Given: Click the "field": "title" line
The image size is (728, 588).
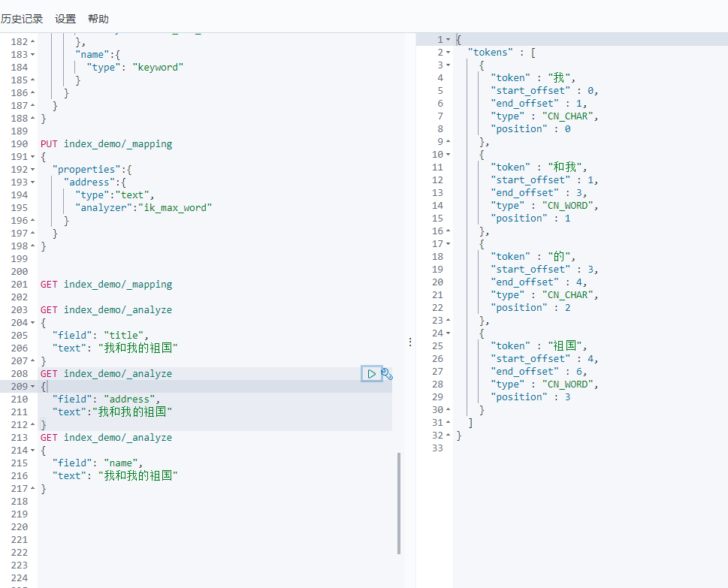Looking at the screenshot, I should coord(100,336).
